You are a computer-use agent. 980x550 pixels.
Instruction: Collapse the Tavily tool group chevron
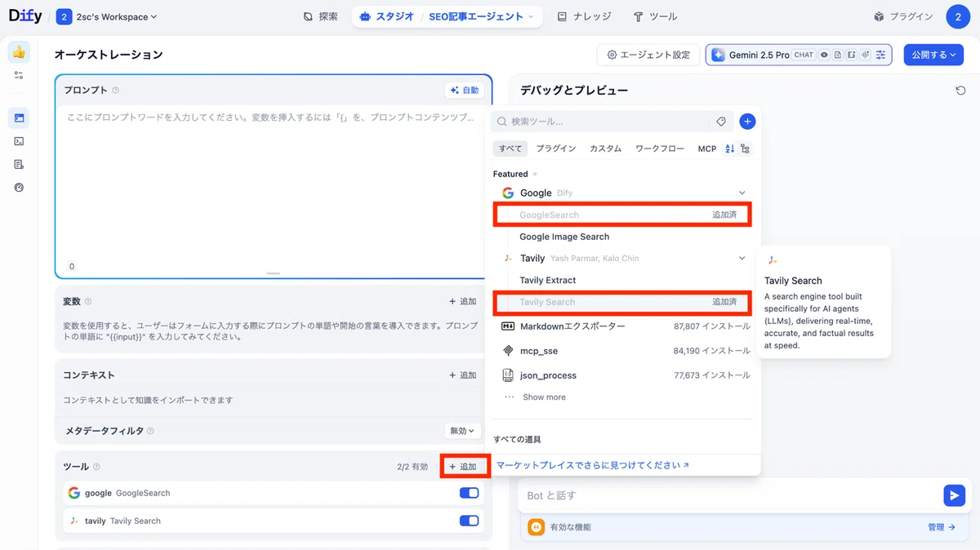tap(742, 259)
